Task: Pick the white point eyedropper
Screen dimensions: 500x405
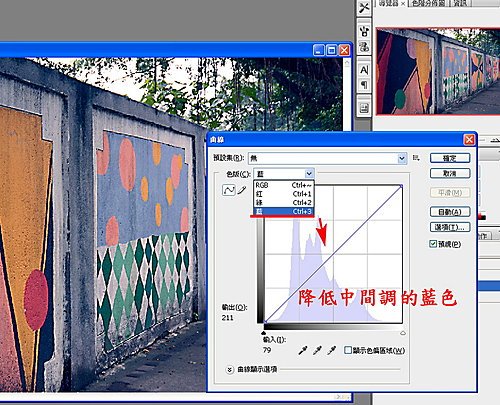Action: pyautogui.click(x=331, y=350)
